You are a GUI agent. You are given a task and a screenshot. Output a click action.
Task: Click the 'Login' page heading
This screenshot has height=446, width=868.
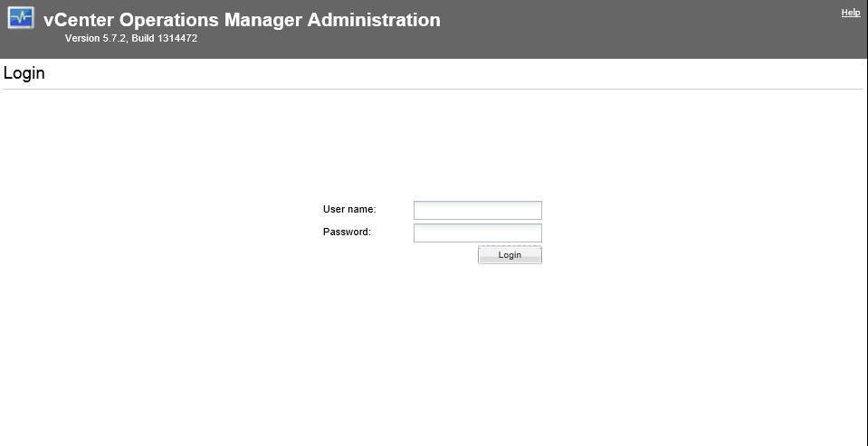click(x=24, y=73)
